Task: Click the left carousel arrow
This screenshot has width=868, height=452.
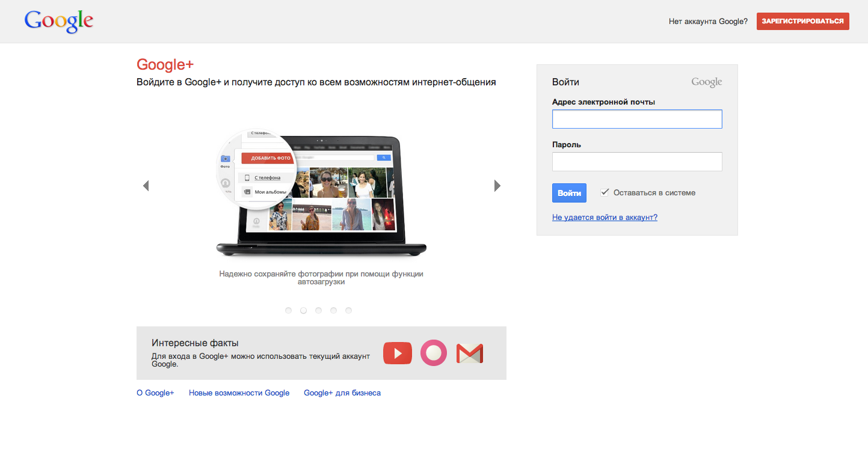Action: click(146, 186)
